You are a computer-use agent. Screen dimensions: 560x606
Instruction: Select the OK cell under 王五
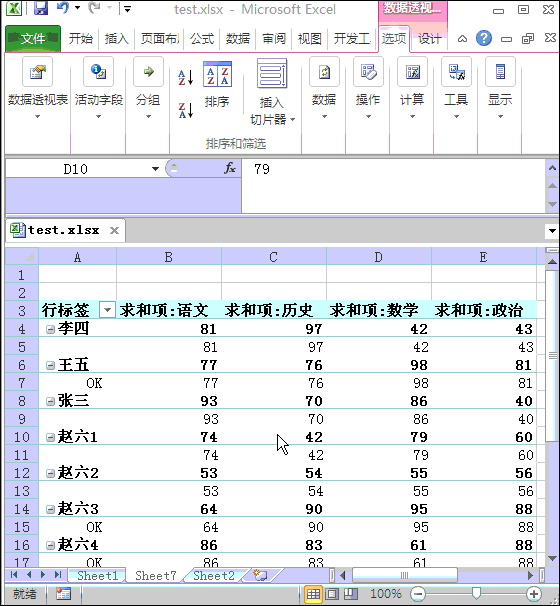77,383
